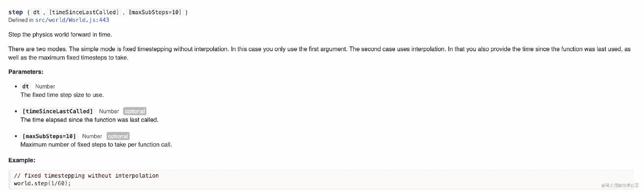
Task: Click the step method name heading
Action: click(x=15, y=12)
